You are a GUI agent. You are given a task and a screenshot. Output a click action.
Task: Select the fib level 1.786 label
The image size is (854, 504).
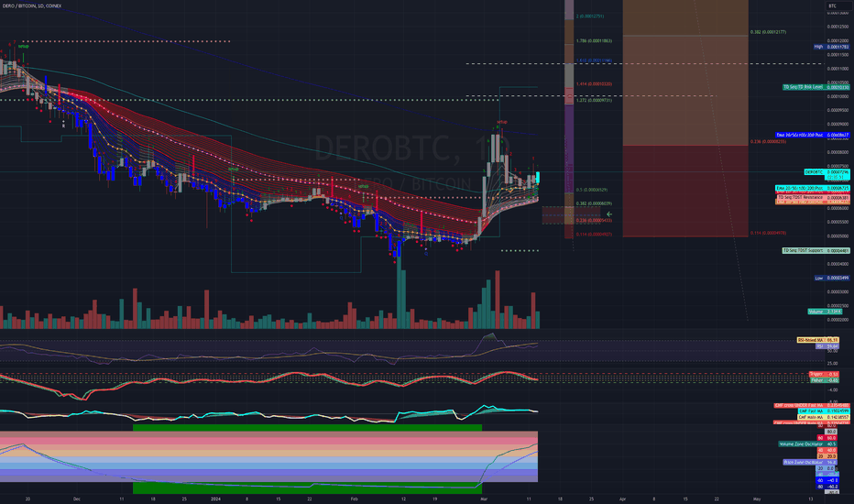[594, 41]
